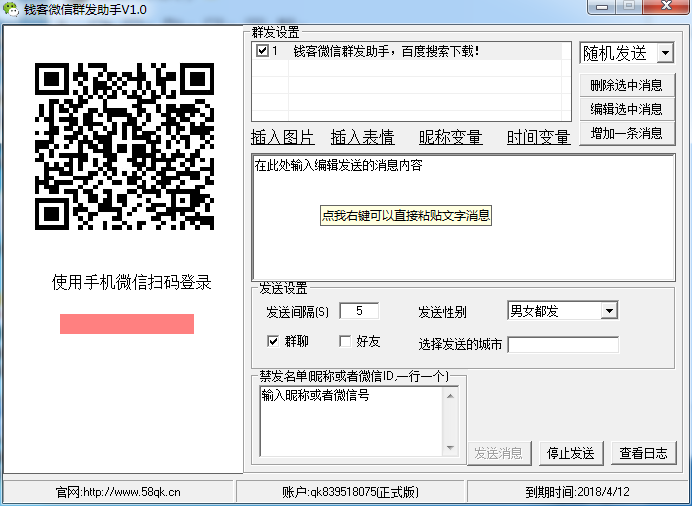
Task: Click the 昵称变量 link
Action: tap(450, 137)
